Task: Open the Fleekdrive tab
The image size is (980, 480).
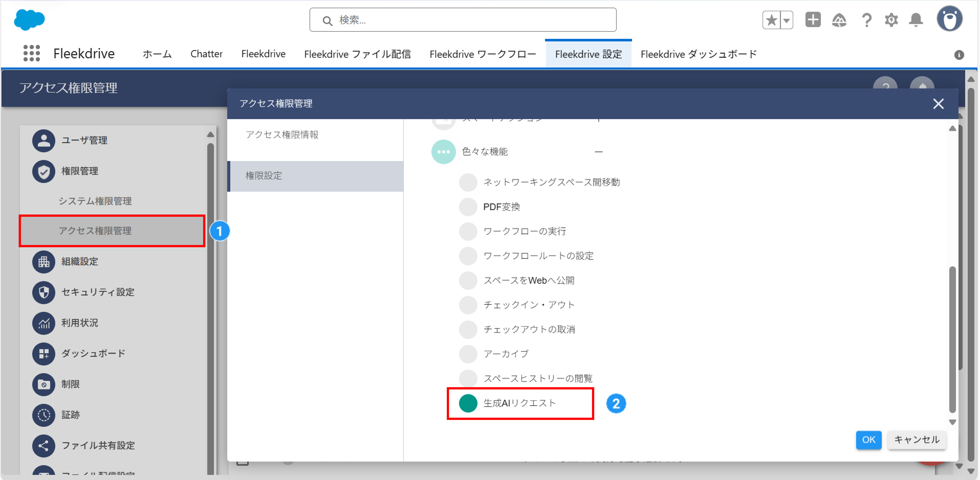Action: 263,54
